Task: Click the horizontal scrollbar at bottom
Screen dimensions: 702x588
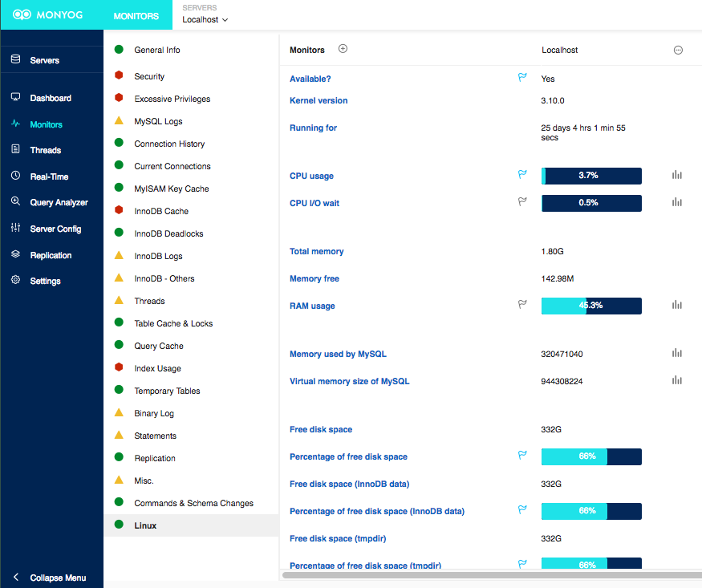Action: coord(492,575)
